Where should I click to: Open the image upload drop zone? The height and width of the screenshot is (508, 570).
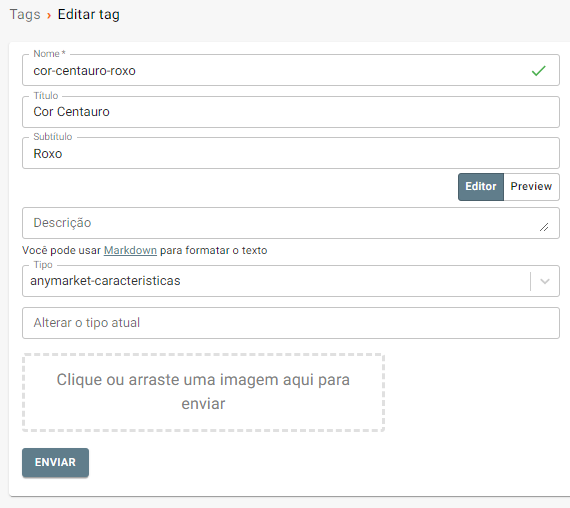pyautogui.click(x=203, y=392)
